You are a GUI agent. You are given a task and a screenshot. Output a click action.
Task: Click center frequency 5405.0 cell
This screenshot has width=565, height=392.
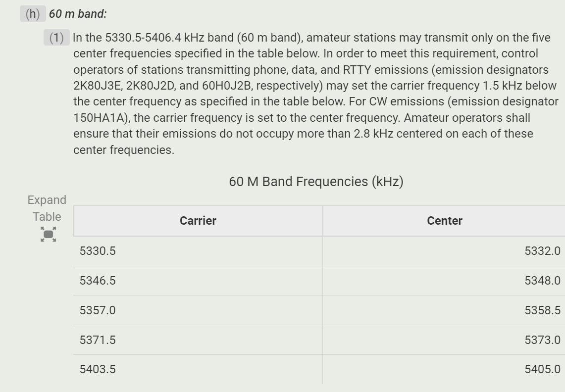[444, 369]
